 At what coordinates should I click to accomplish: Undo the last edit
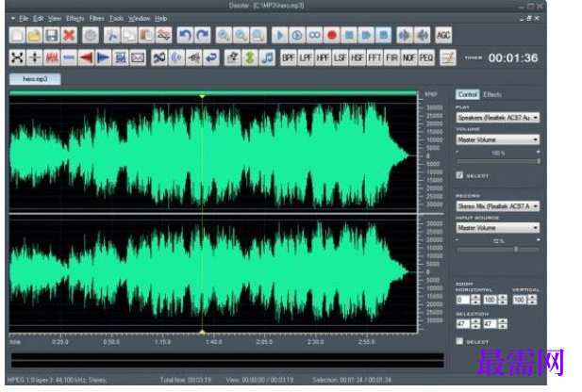click(185, 35)
